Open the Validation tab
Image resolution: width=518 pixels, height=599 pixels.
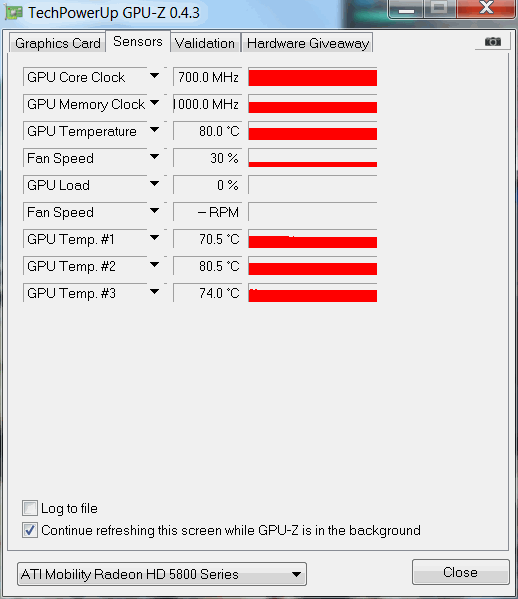click(205, 43)
